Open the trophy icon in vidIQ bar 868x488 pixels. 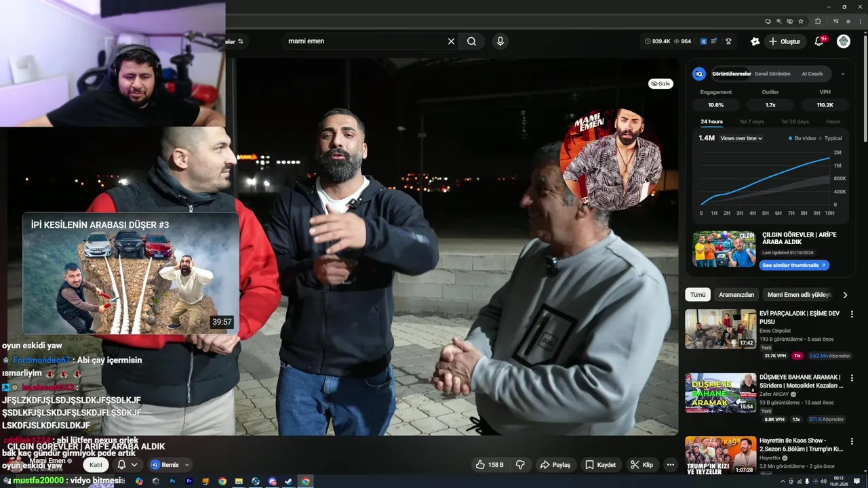729,41
